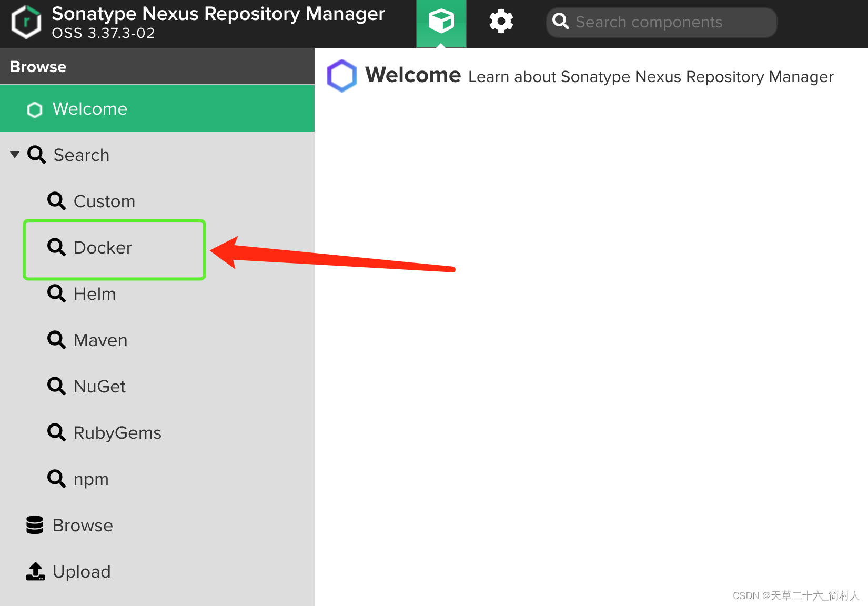Collapse the Search tree node arrow

click(x=15, y=155)
